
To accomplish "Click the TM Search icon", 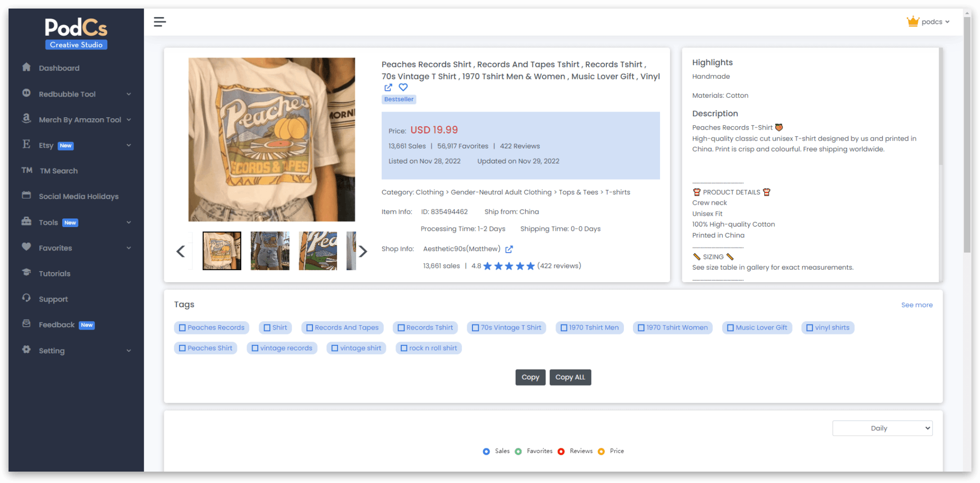I will (27, 170).
